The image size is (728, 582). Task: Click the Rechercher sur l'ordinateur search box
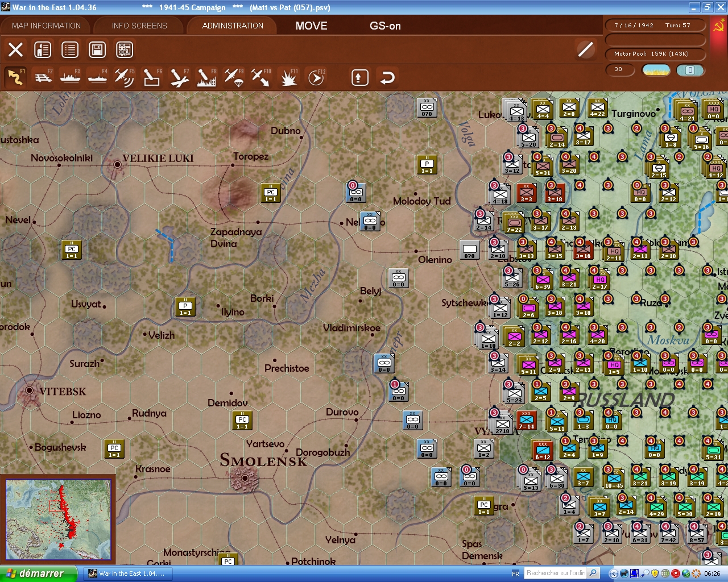click(556, 573)
